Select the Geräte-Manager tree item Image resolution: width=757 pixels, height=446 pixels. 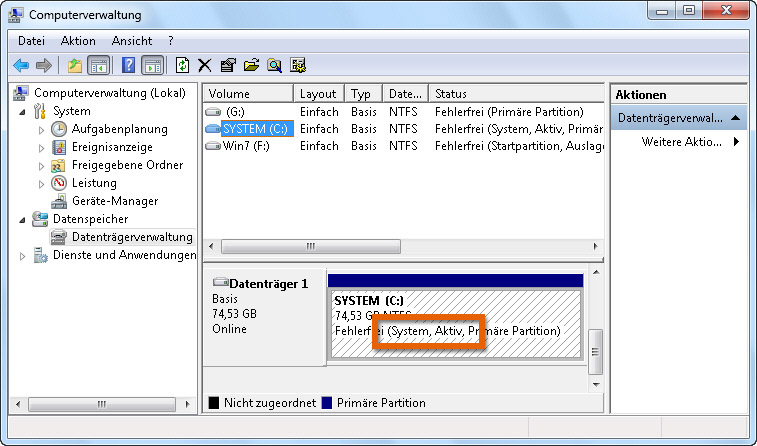114,201
